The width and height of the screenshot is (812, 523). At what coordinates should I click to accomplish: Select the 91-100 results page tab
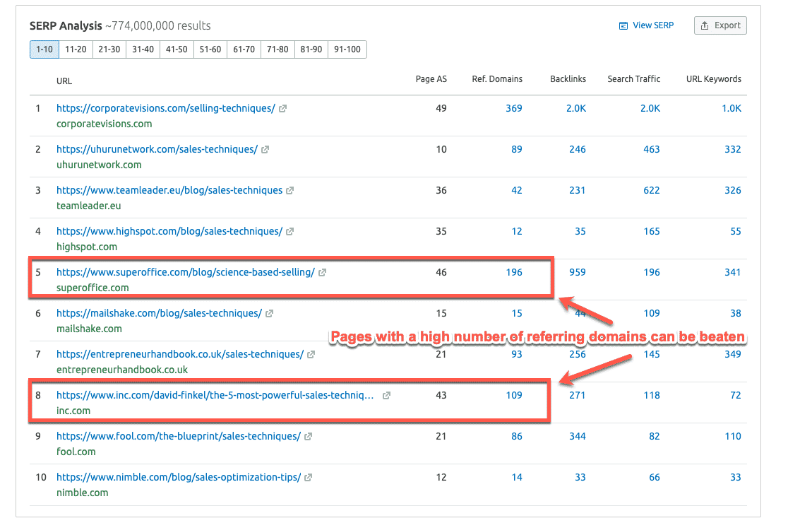point(347,49)
